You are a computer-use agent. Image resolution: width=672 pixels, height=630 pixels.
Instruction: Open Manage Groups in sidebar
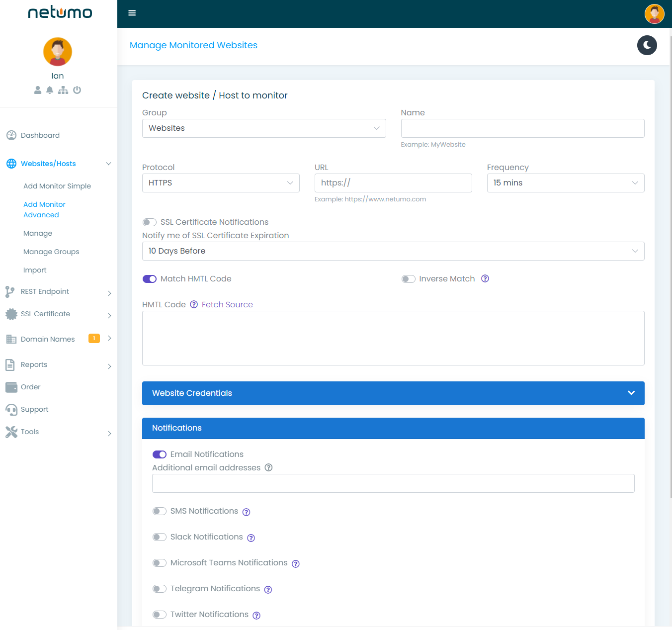pyautogui.click(x=51, y=252)
